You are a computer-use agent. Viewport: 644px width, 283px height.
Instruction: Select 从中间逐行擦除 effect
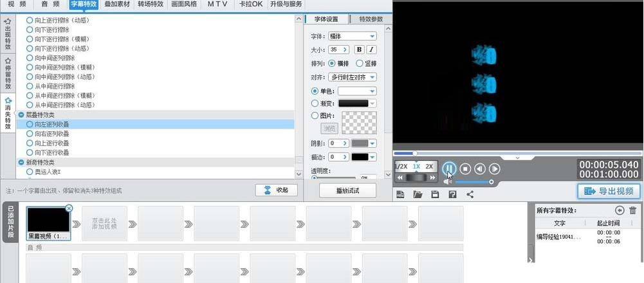(x=51, y=86)
